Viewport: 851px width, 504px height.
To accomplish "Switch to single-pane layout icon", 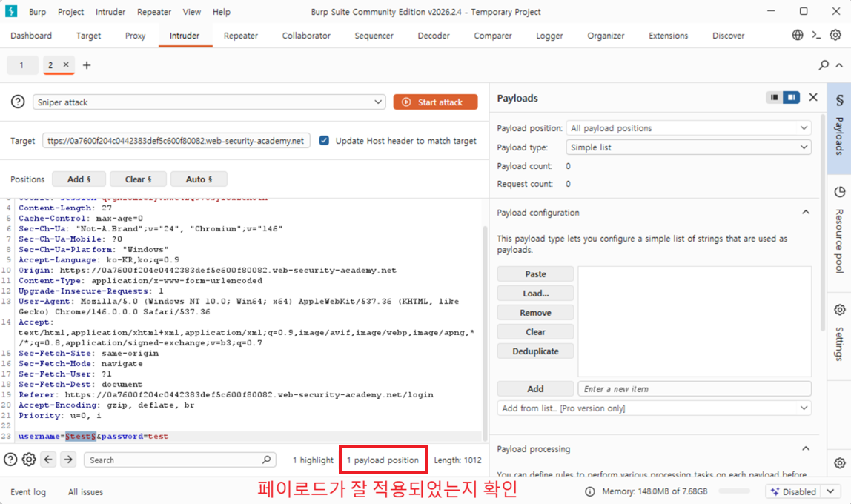I will click(x=775, y=98).
